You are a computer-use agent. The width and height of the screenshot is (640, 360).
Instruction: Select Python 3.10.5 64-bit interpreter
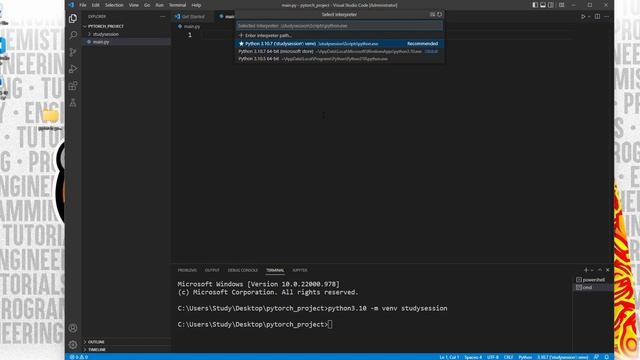coord(339,59)
